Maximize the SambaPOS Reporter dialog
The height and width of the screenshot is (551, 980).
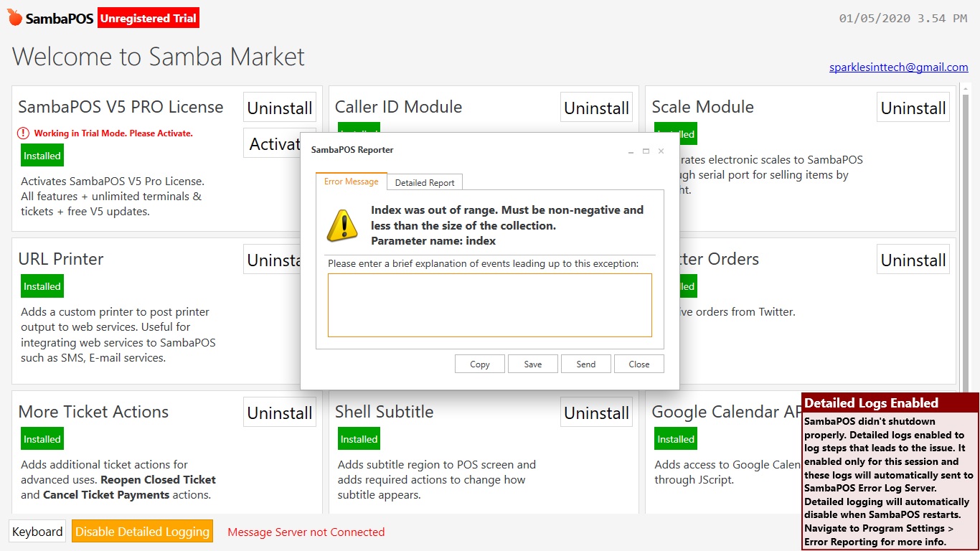[x=646, y=151]
